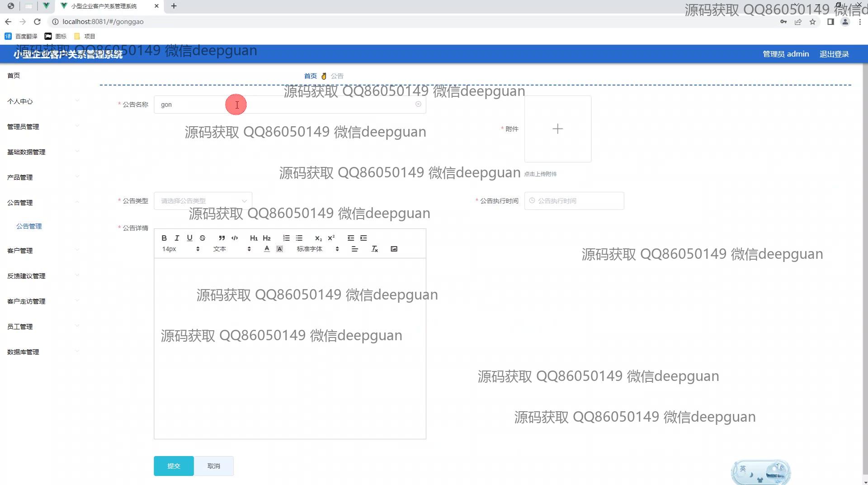The width and height of the screenshot is (868, 485).
Task: Apply strikethrough to the text
Action: (203, 238)
